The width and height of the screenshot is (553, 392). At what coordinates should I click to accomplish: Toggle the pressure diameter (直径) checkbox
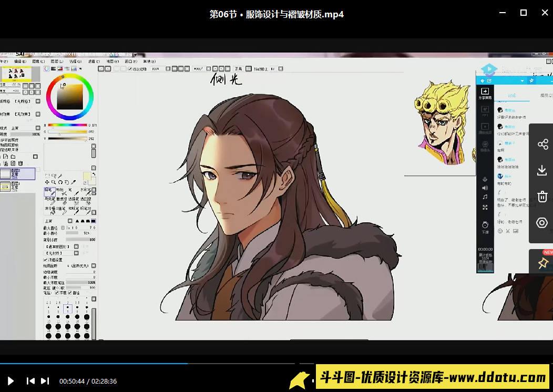coord(70,293)
